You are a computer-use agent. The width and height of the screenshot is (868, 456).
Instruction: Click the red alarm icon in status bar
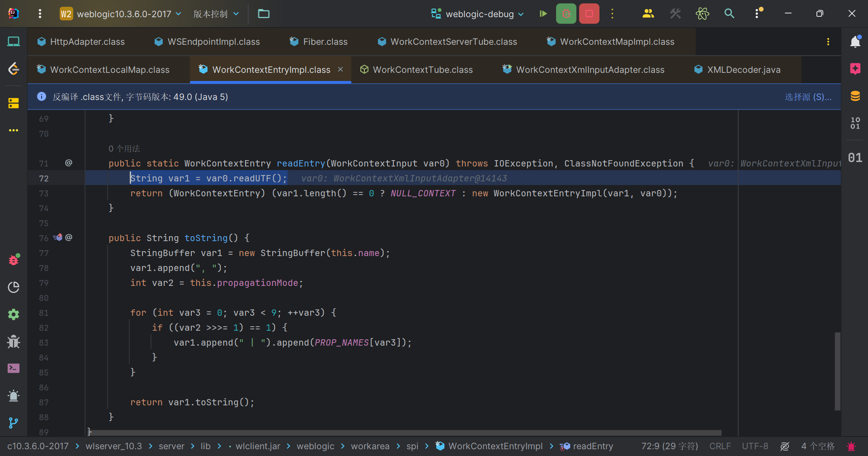[x=851, y=446]
